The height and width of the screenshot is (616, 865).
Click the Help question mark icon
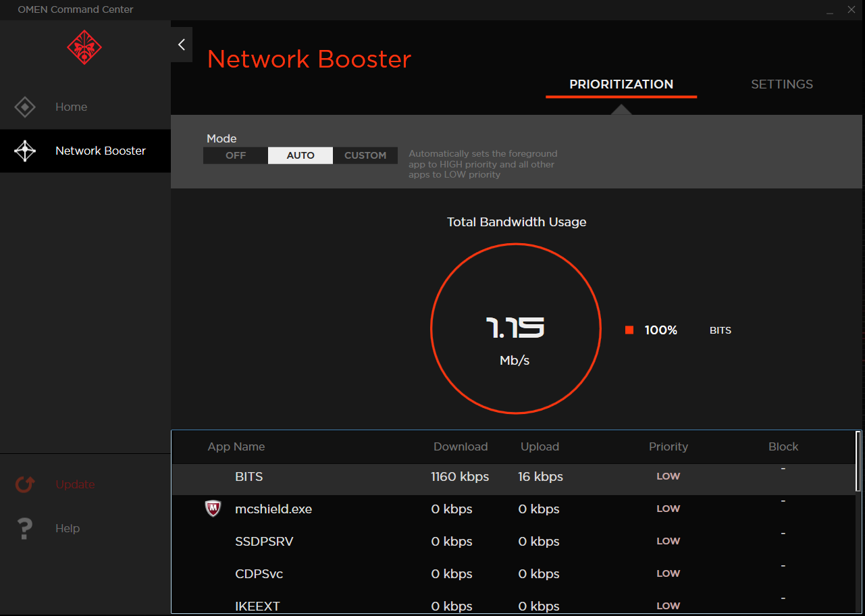pyautogui.click(x=25, y=528)
